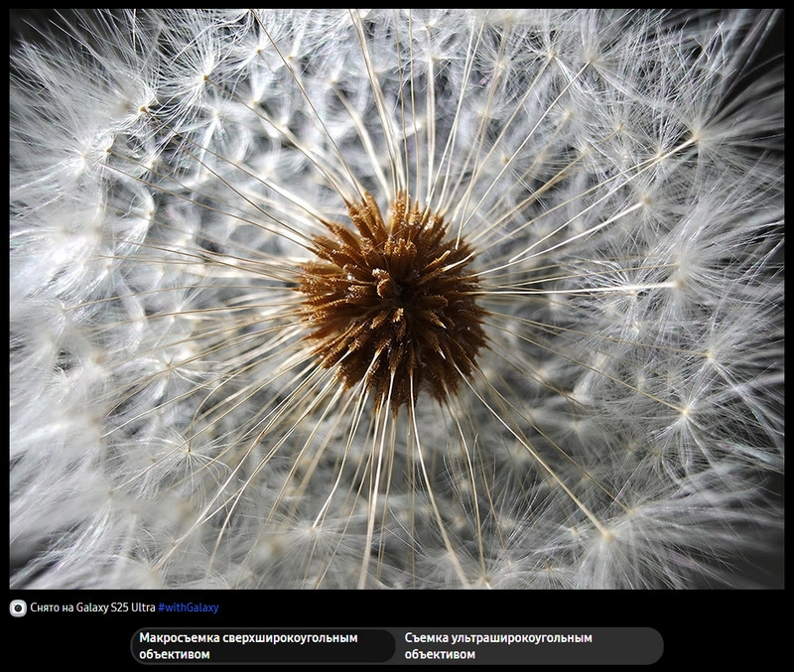Click the word 'Съемка' in the second tab
794x672 pixels.
425,637
